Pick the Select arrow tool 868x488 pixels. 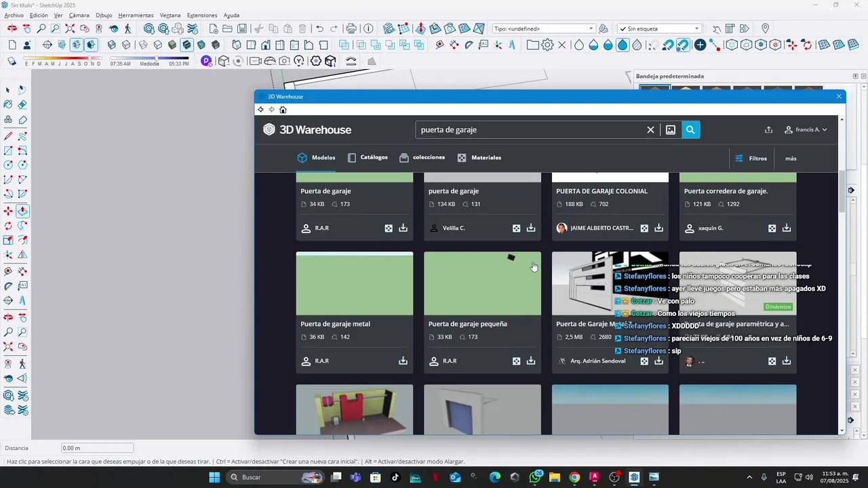coord(8,89)
